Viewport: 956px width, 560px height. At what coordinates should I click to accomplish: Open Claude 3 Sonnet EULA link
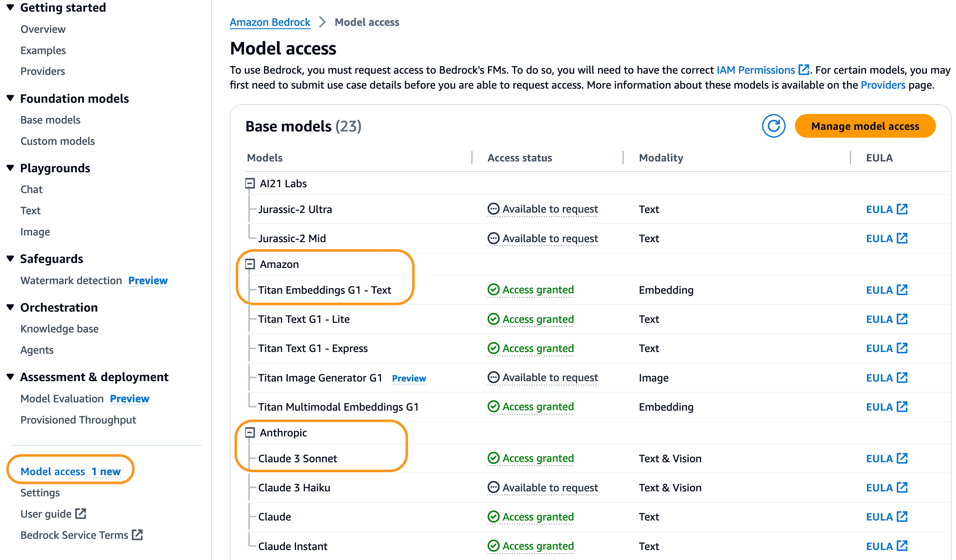click(x=886, y=458)
